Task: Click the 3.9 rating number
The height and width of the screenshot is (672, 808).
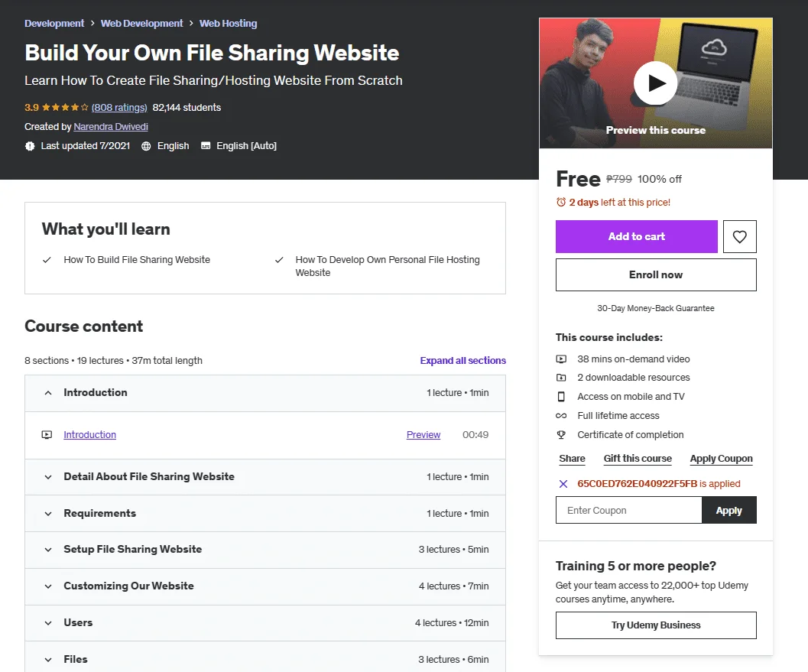Action: click(x=31, y=107)
